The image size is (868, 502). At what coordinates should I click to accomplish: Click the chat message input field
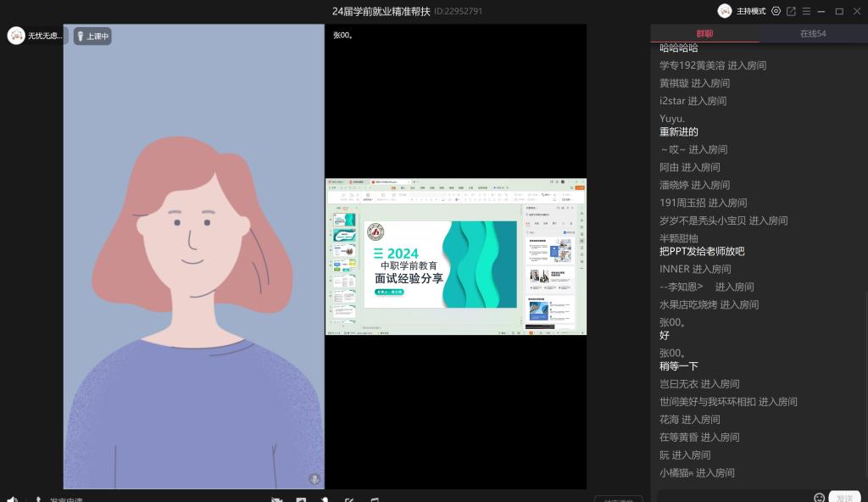point(733,497)
